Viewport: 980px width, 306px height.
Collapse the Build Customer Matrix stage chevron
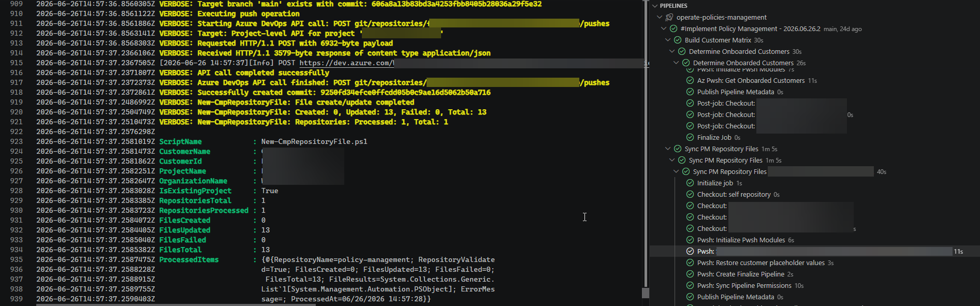668,40
